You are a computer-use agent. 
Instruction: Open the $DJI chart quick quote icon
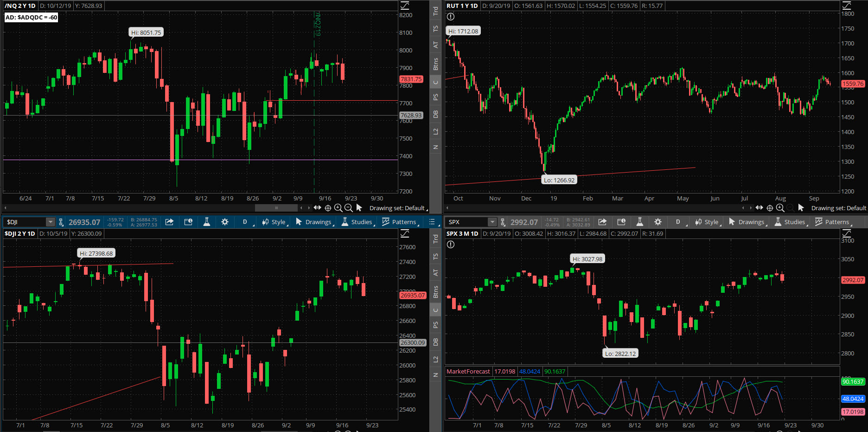[188, 222]
